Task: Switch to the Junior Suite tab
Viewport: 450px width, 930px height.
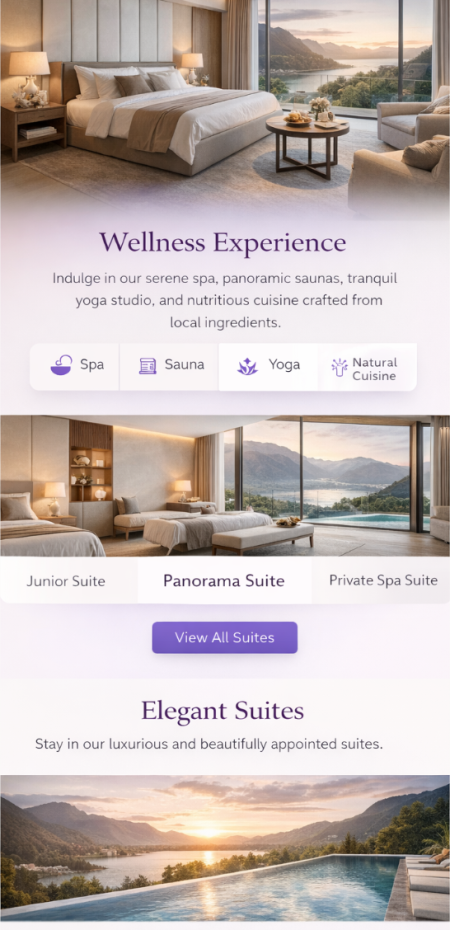Action: point(66,581)
